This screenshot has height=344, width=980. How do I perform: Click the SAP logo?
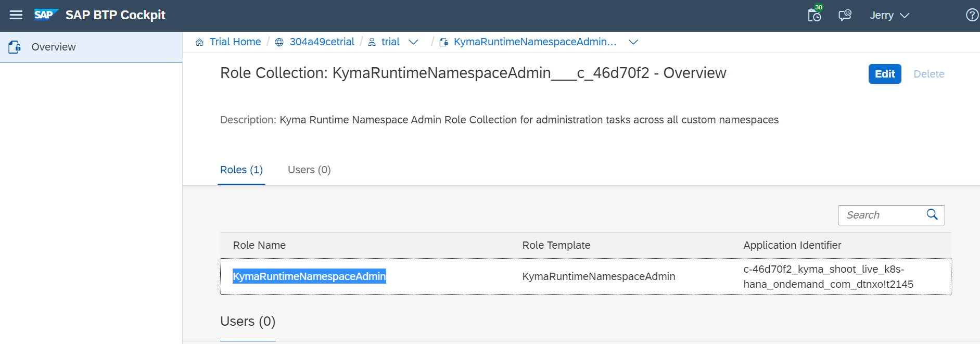coord(46,15)
